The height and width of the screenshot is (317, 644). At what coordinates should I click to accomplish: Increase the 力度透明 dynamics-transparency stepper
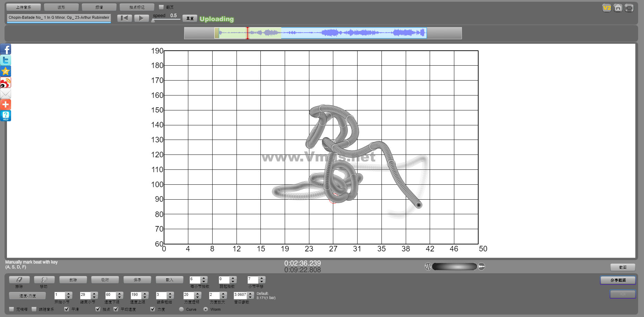[x=198, y=293]
